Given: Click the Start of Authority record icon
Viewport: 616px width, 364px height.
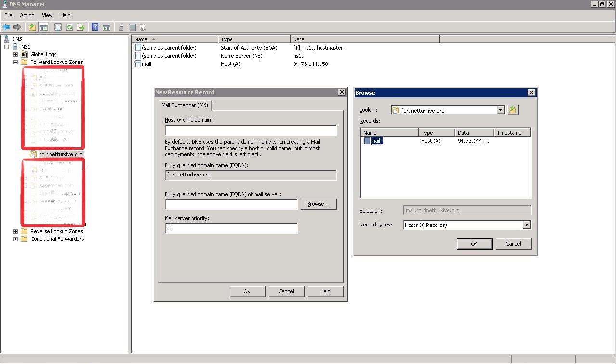Looking at the screenshot, I should [x=138, y=48].
